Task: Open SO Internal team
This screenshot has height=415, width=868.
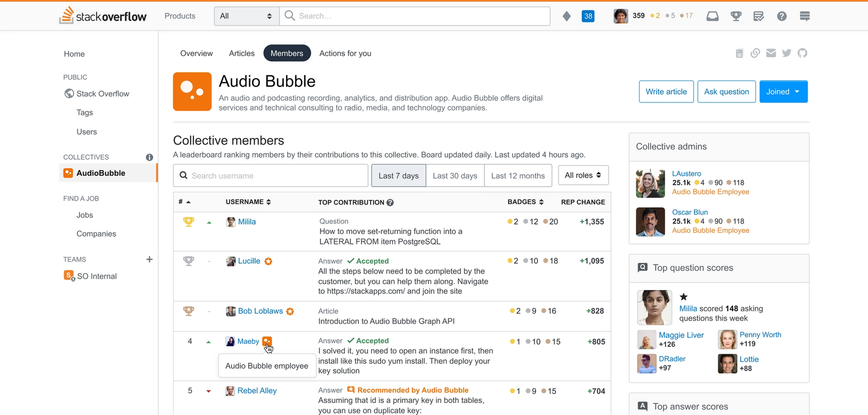Action: [x=91, y=276]
